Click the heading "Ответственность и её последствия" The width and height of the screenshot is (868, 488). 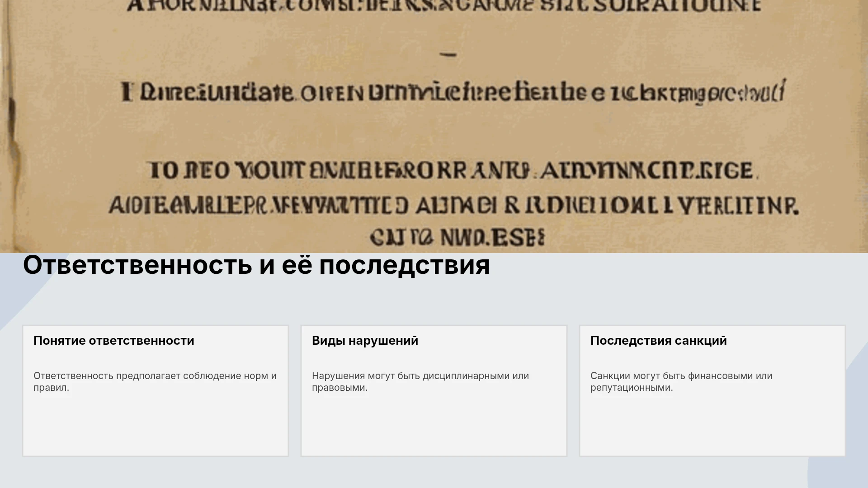[256, 265]
